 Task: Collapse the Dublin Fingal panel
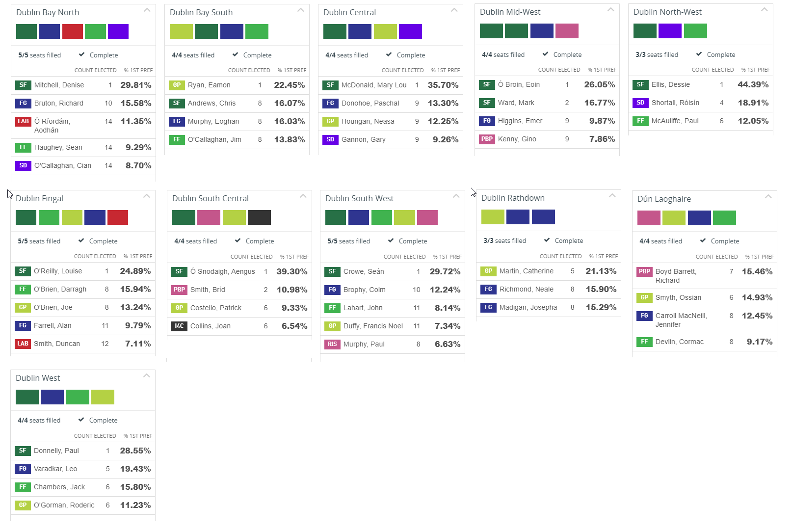pyautogui.click(x=146, y=196)
